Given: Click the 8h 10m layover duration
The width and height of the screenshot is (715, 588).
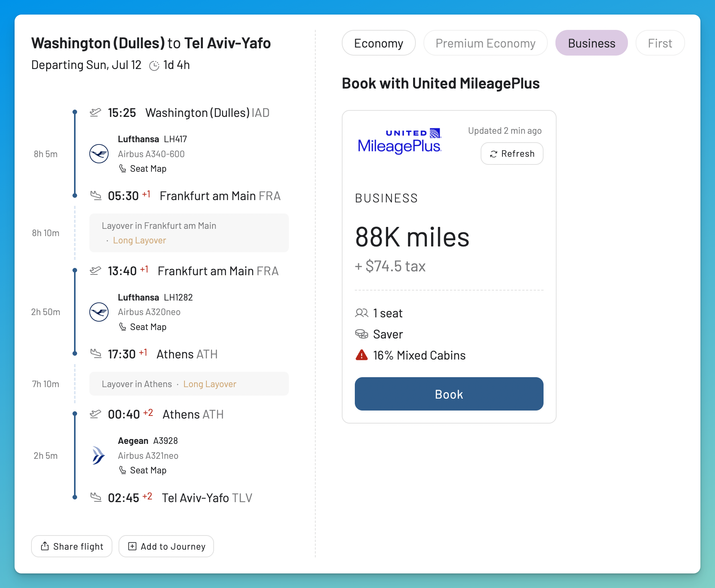Looking at the screenshot, I should [46, 233].
